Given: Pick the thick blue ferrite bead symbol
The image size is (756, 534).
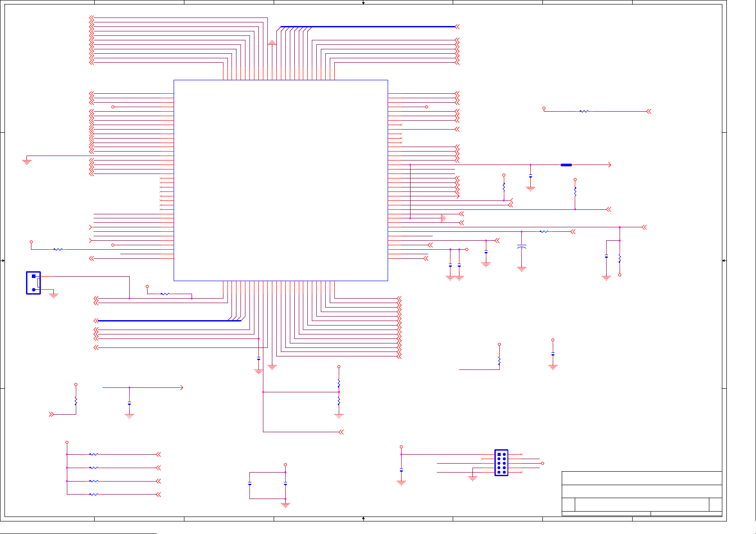Looking at the screenshot, I should click(566, 165).
